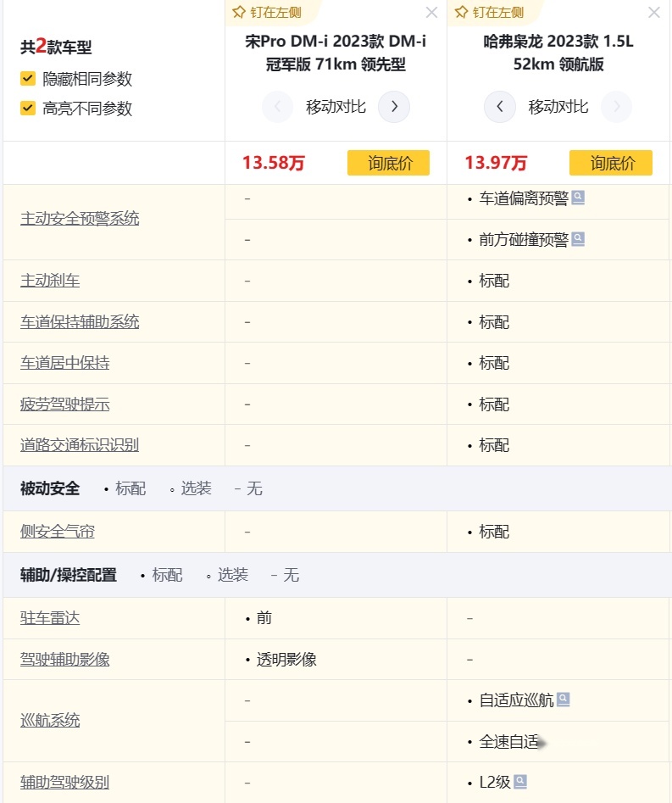Remove 宋Pro DM-i from the comparison

pyautogui.click(x=431, y=12)
